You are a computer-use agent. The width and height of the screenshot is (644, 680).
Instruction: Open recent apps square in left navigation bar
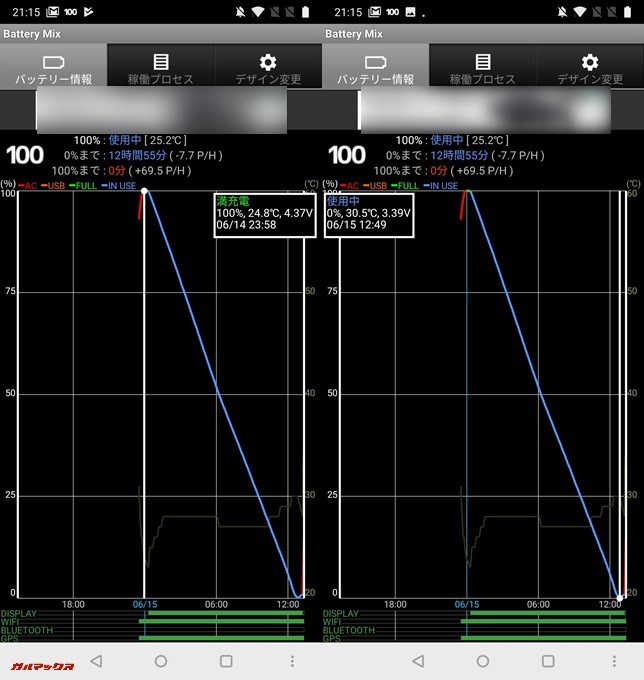click(226, 661)
